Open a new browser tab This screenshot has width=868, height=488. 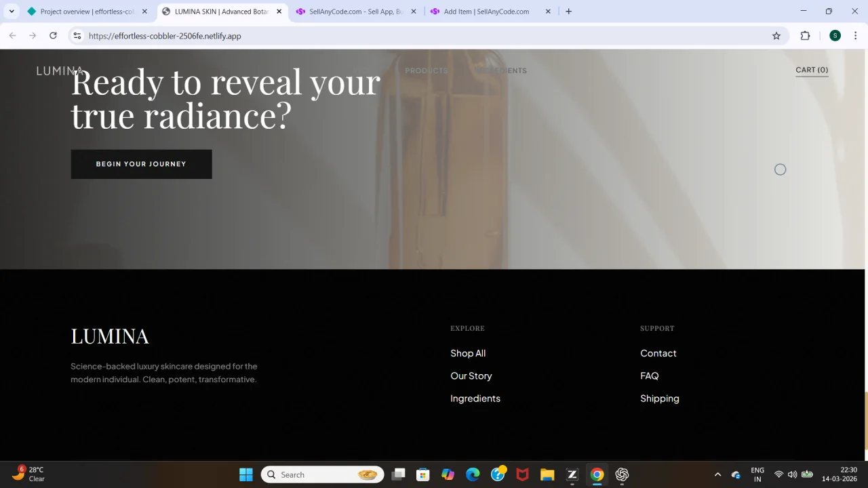pos(568,12)
